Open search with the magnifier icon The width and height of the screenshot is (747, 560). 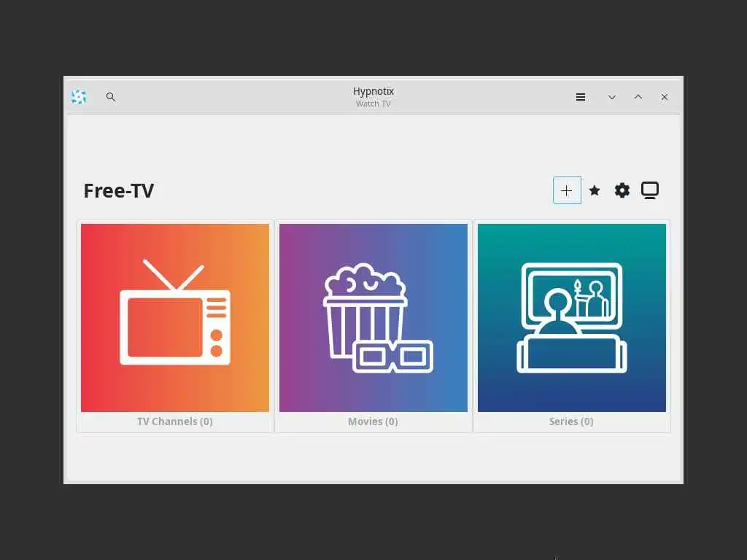111,97
